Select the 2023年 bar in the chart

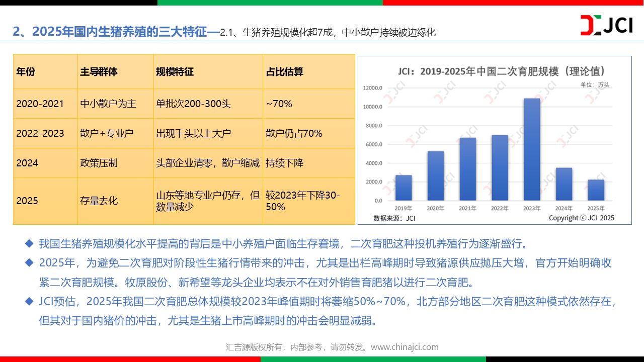coord(532,149)
